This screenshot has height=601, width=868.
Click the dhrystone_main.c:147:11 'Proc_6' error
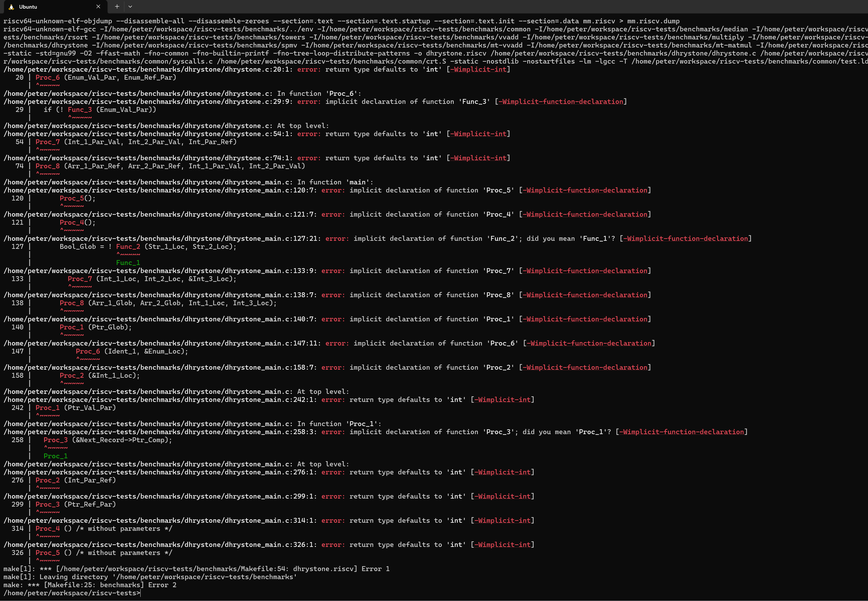pyautogui.click(x=329, y=344)
